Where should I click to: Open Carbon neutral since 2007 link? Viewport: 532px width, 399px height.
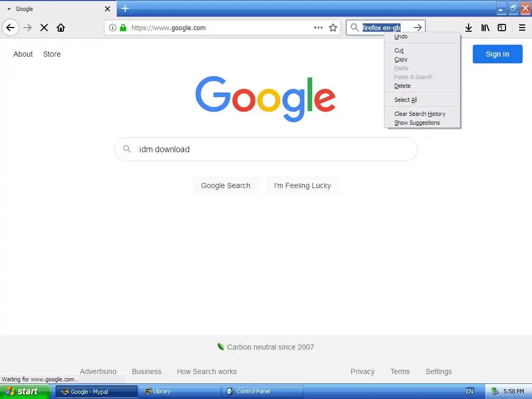tap(270, 347)
